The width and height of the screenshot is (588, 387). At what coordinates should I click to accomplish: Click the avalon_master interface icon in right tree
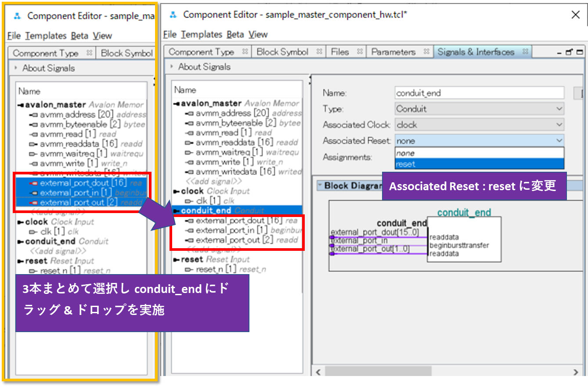(177, 104)
